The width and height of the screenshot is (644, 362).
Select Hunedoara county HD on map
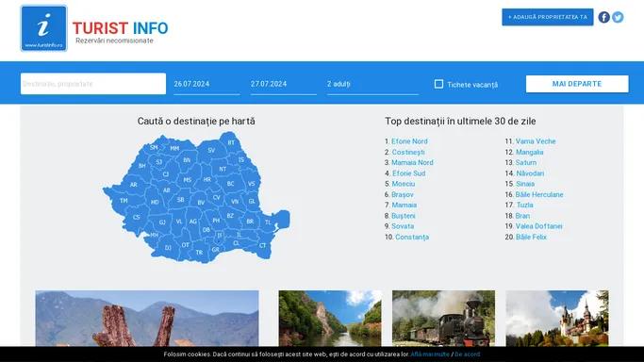(155, 202)
